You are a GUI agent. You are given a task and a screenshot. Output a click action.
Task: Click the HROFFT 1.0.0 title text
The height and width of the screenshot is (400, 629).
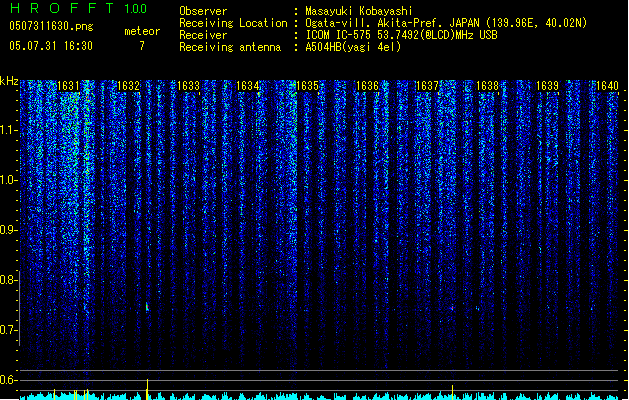(x=78, y=8)
